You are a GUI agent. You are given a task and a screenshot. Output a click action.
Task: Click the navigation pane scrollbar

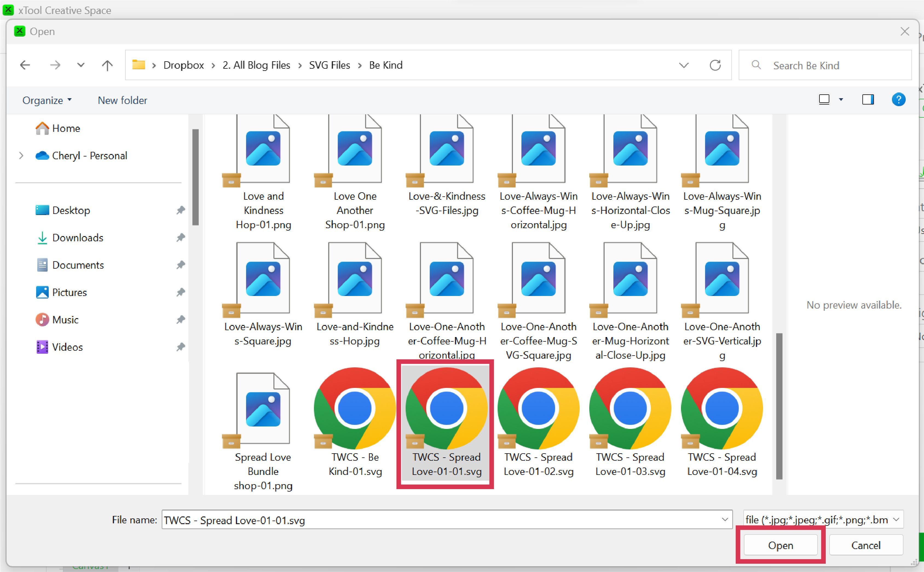click(195, 177)
